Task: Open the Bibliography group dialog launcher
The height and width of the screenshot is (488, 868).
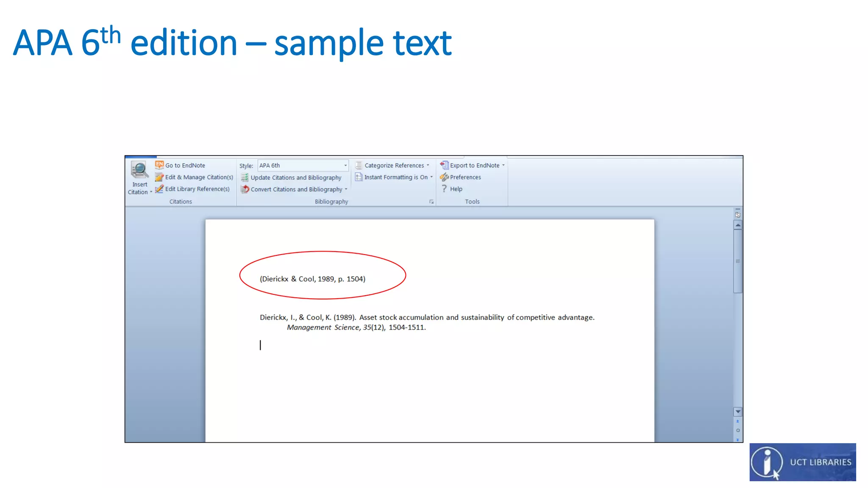Action: (431, 202)
